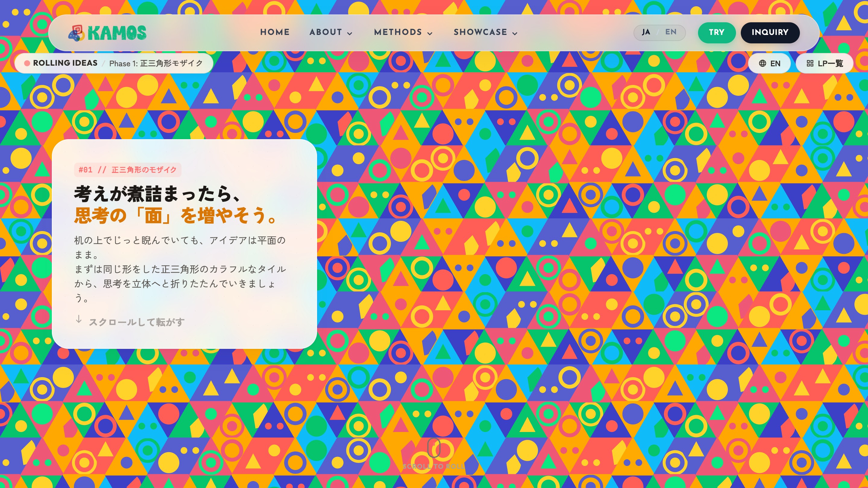Click the EN label in the globe pill
Image resolution: width=868 pixels, height=488 pixels.
775,63
